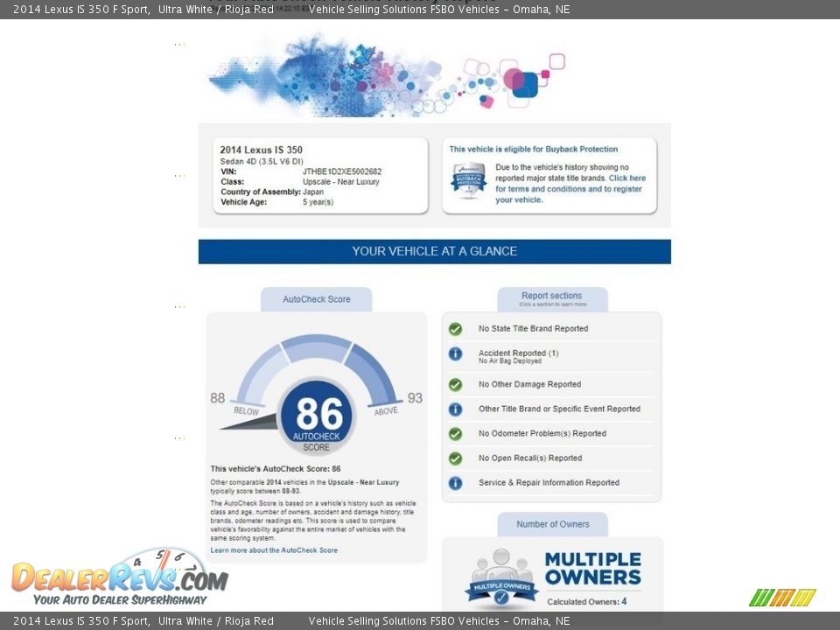
Task: Click the low range value 88 on gauge
Action: [x=218, y=398]
